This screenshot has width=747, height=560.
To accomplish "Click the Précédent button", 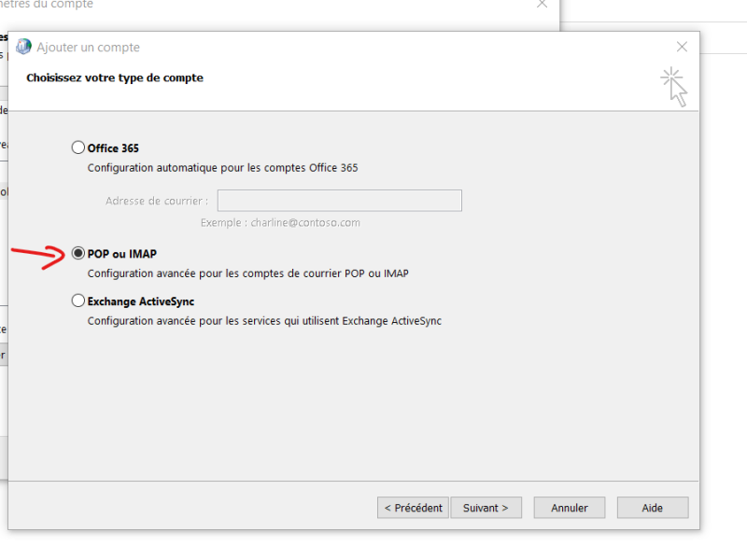I will (413, 508).
